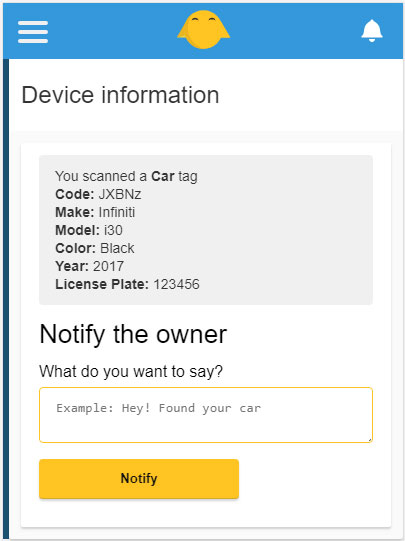Click the Color value Black

[x=117, y=248]
